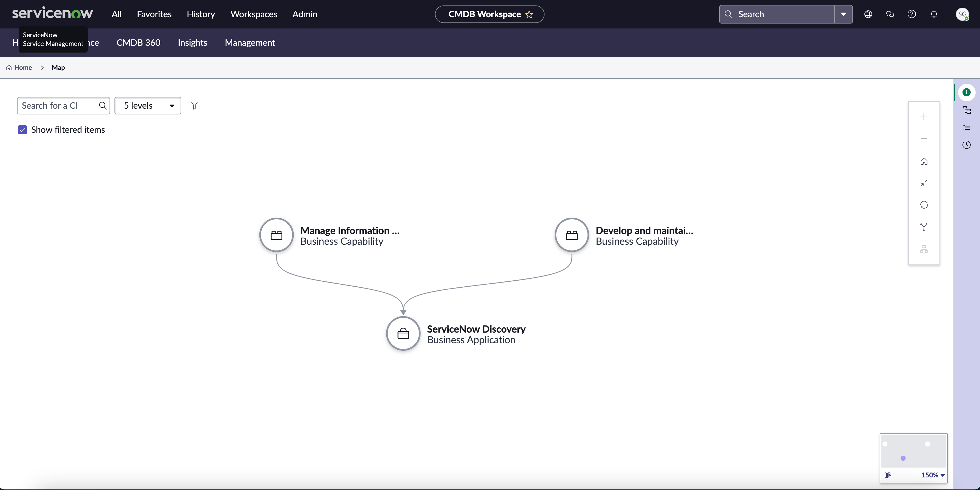Screen dimensions: 980x490
Task: Click the Y-shaped branch icon in map toolbar
Action: [x=924, y=227]
